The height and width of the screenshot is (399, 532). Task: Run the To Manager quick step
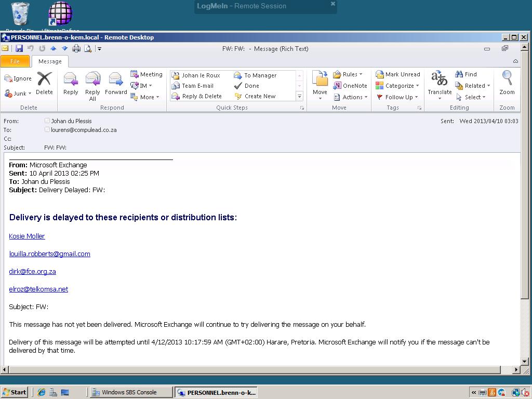[256, 75]
